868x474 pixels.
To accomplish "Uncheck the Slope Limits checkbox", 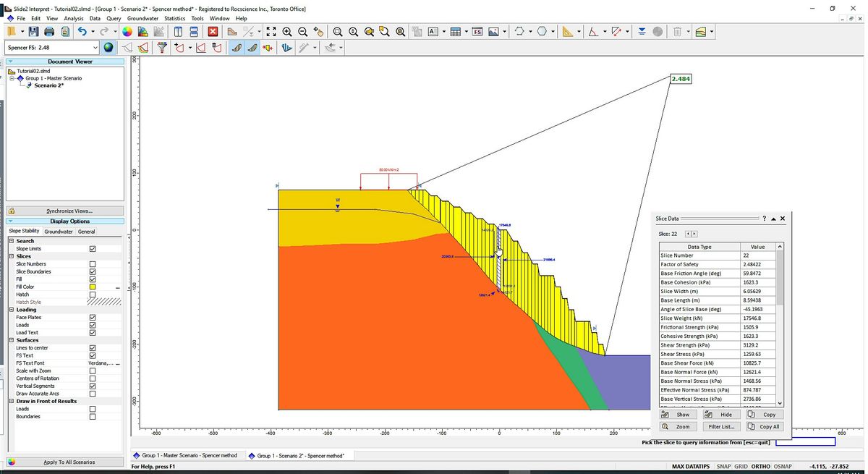I will [92, 249].
